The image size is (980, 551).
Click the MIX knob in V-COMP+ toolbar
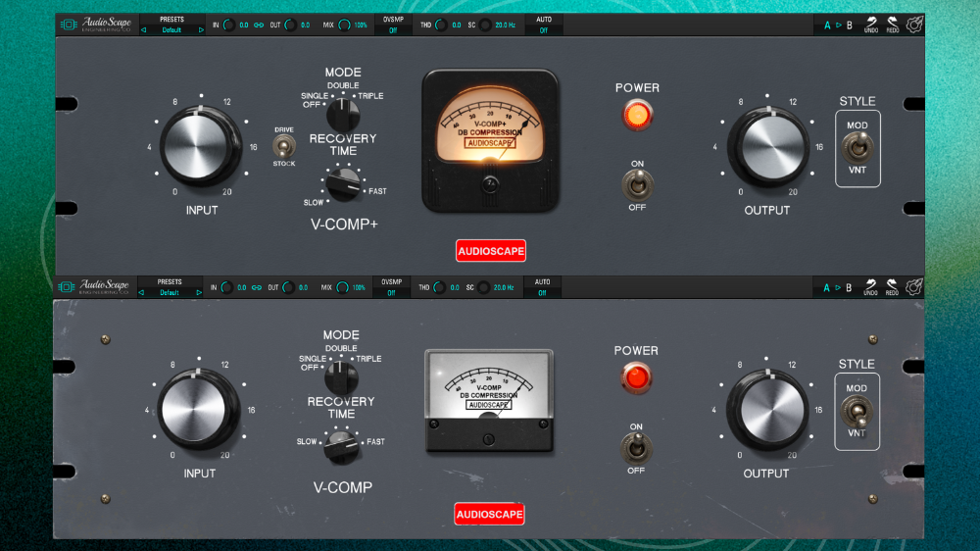point(344,25)
